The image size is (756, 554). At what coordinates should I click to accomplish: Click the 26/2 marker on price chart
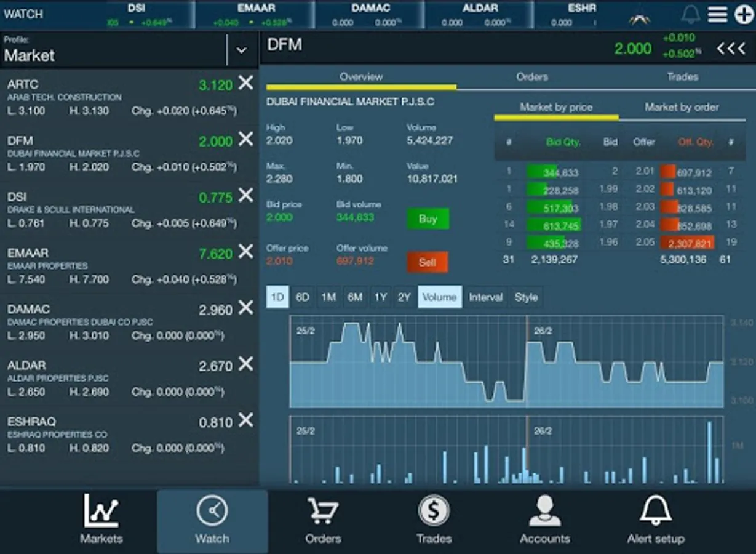click(543, 331)
